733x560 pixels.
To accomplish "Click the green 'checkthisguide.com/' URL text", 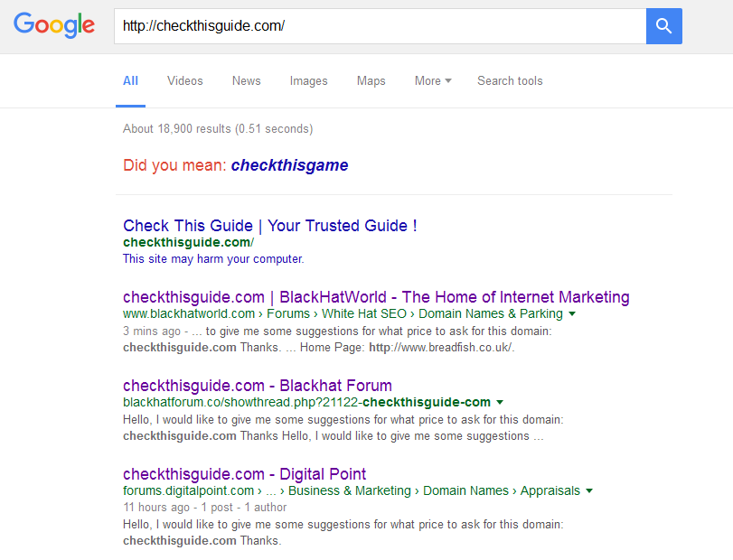I will 188,242.
